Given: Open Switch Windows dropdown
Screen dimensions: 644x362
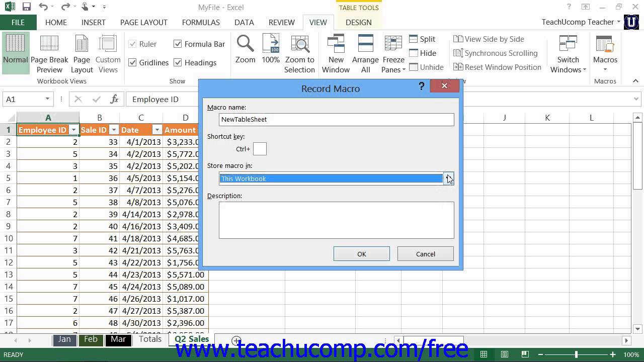Looking at the screenshot, I should click(568, 54).
